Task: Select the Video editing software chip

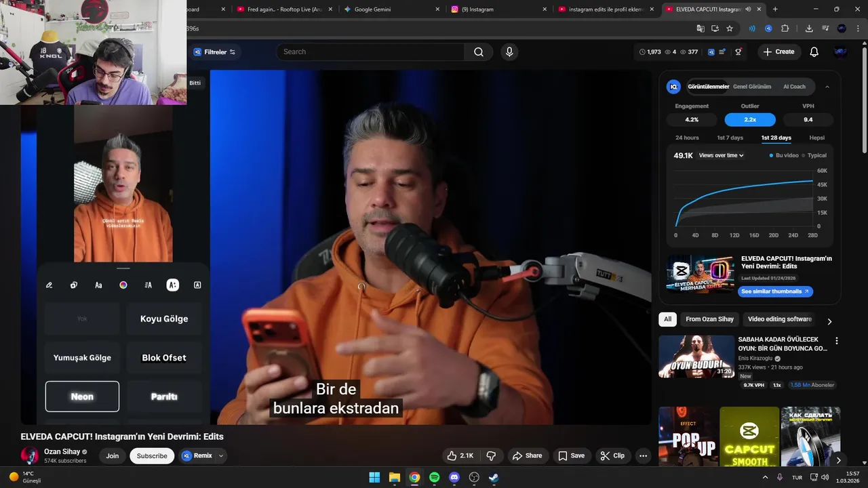Action: pyautogui.click(x=780, y=319)
